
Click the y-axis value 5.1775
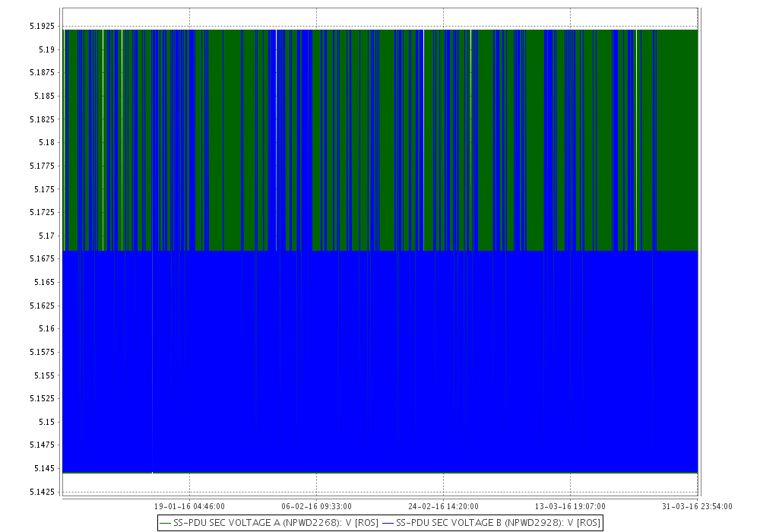[42, 166]
